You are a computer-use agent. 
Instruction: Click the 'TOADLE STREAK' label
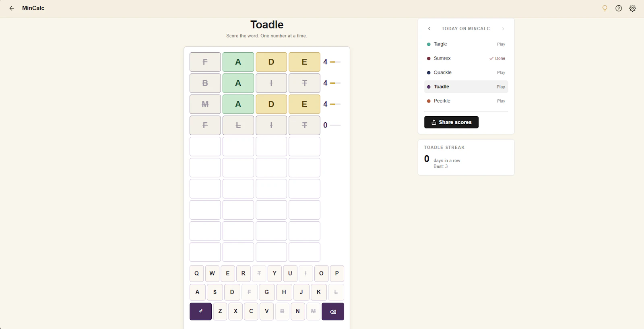[444, 148]
